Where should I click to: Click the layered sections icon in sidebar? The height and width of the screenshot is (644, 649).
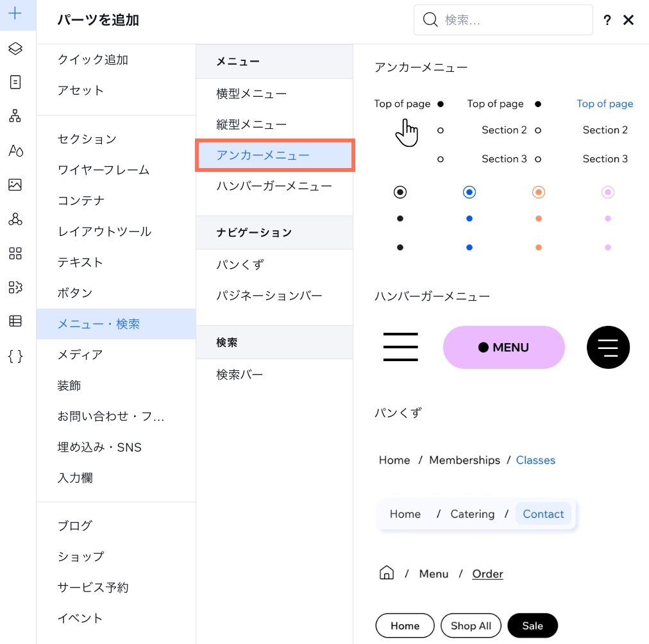coord(16,48)
